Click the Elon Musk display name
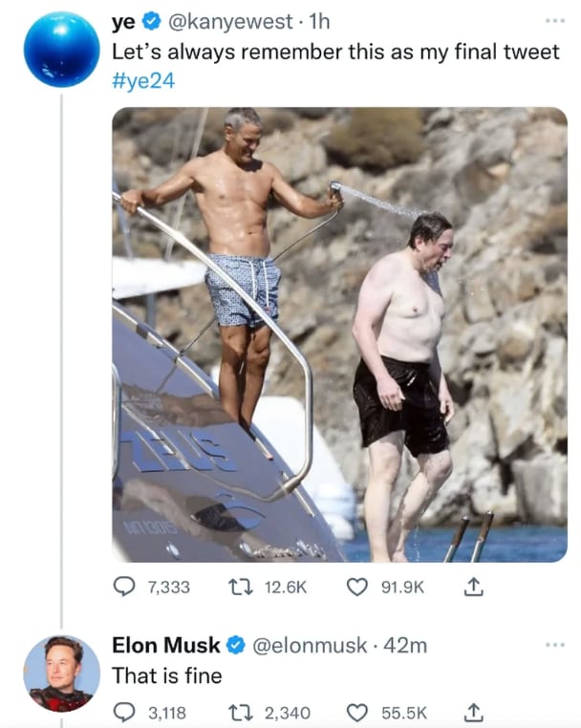Screen dimensions: 581x728 [165, 645]
